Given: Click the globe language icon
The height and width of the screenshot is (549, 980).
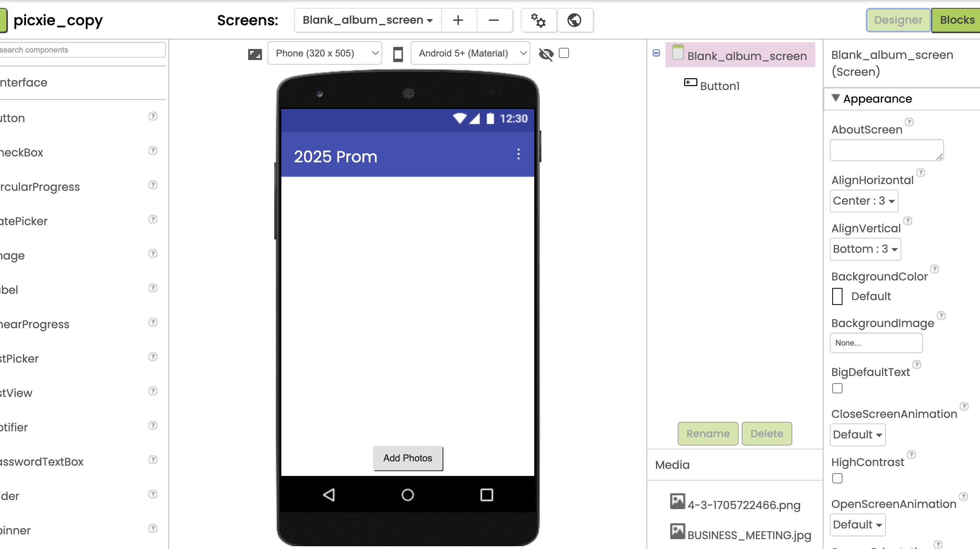Looking at the screenshot, I should 574,20.
